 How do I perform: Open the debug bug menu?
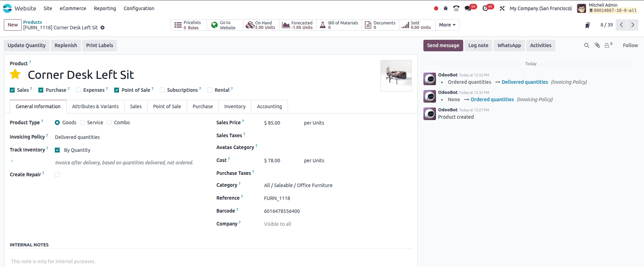(446, 8)
